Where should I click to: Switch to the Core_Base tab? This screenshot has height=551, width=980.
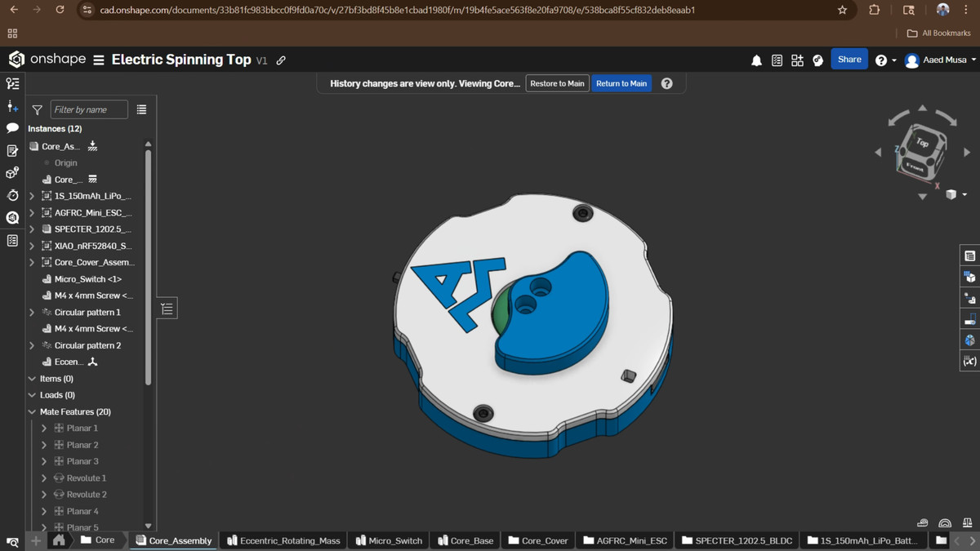pos(465,540)
